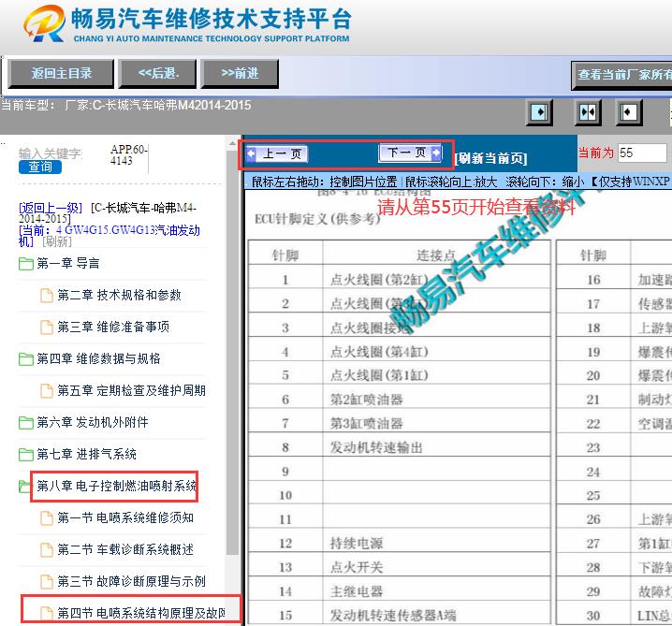The height and width of the screenshot is (626, 672).
Task: Click the folder icon beside 第一章 导言
Action: [25, 264]
